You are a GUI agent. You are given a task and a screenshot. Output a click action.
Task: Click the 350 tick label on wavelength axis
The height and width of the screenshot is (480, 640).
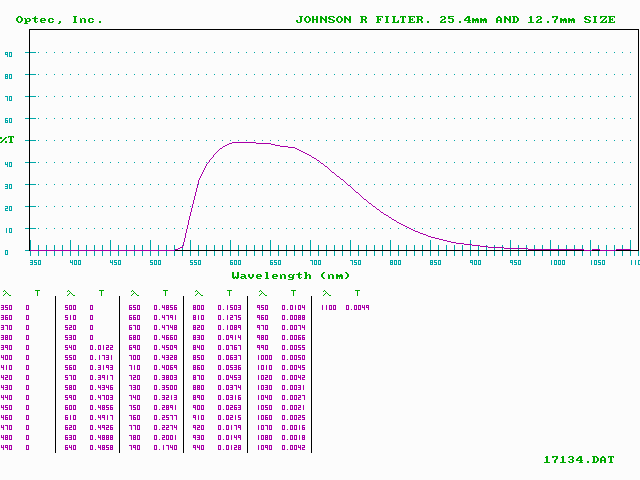tap(35, 263)
